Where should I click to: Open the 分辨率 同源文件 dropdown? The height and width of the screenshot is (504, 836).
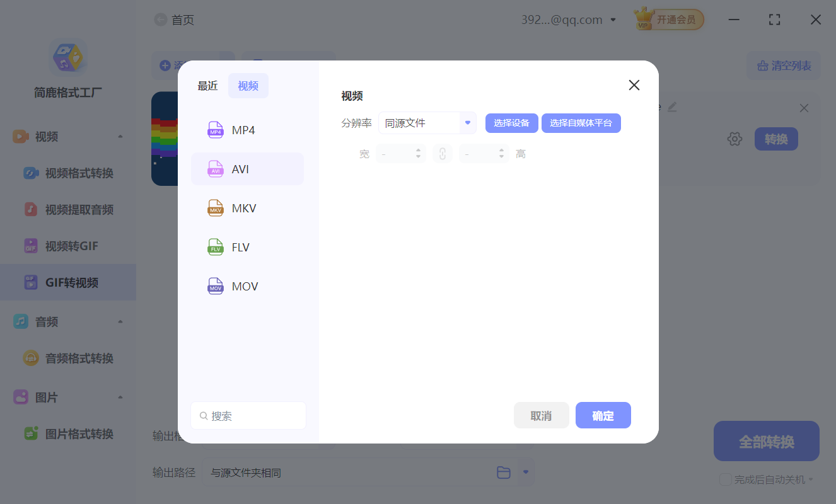(x=427, y=123)
